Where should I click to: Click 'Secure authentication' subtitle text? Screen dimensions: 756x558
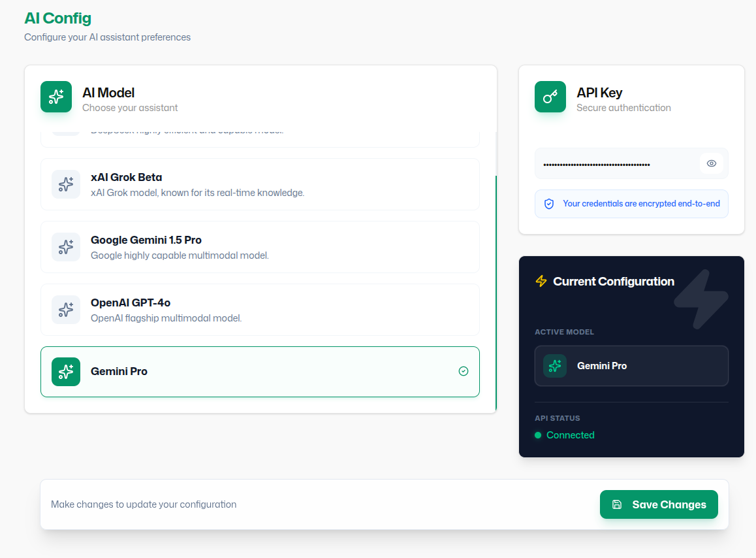coord(623,108)
